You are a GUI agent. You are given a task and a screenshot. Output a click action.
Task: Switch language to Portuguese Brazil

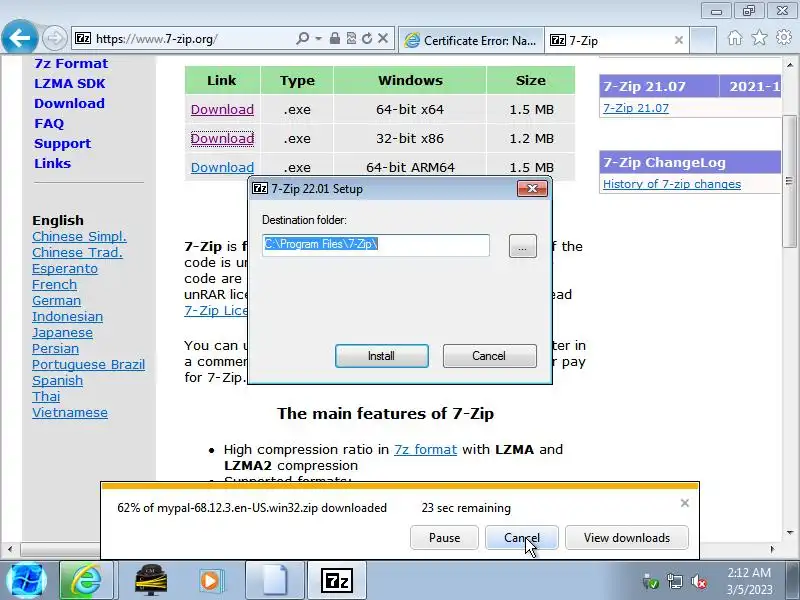click(88, 364)
